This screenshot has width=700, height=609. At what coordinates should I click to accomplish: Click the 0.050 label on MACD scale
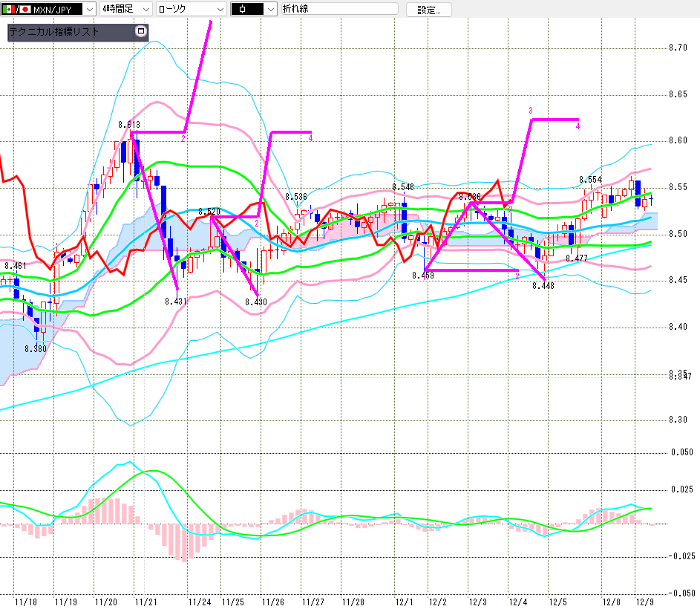681,452
